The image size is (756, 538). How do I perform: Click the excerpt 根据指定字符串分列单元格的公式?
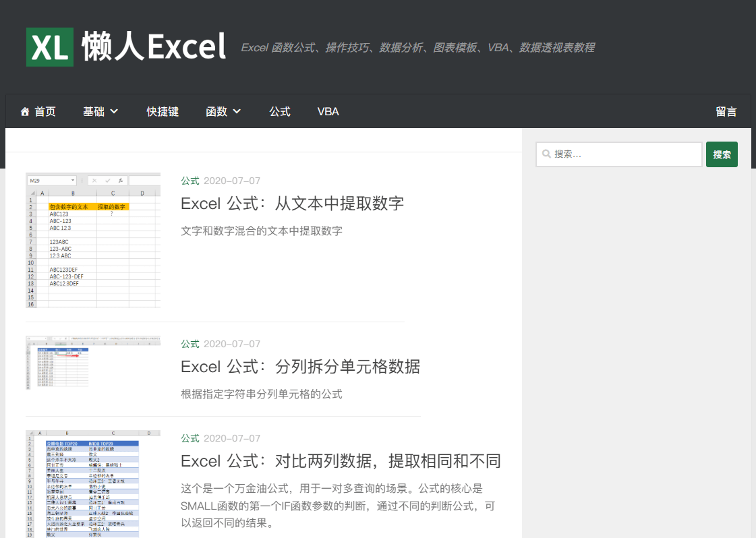262,394
